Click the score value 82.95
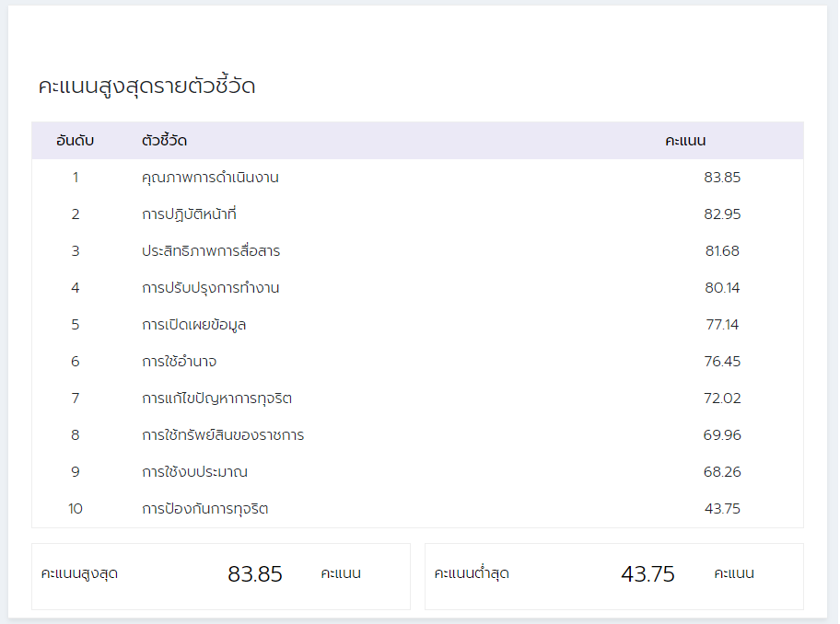Image resolution: width=840 pixels, height=624 pixels. click(722, 214)
